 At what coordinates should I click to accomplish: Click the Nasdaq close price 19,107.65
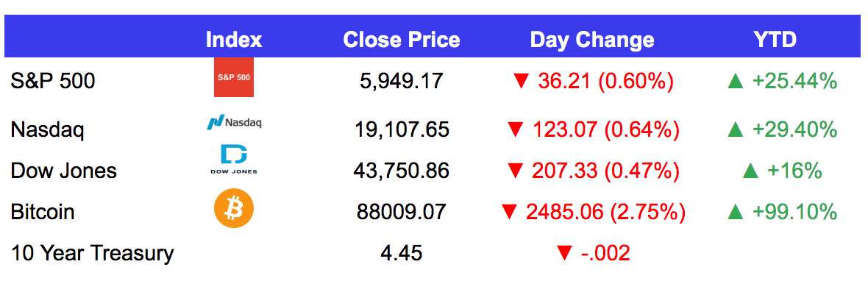(x=402, y=130)
